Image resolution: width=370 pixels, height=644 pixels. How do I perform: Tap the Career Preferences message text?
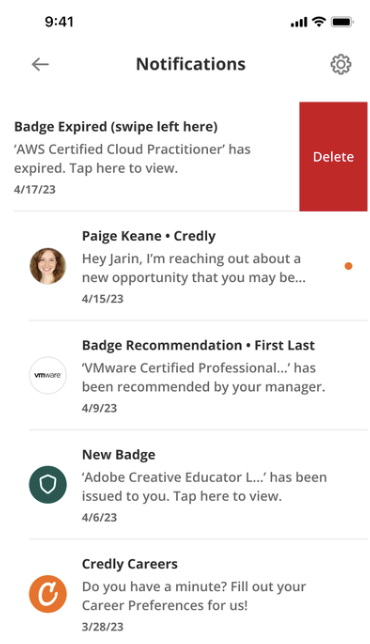(194, 596)
